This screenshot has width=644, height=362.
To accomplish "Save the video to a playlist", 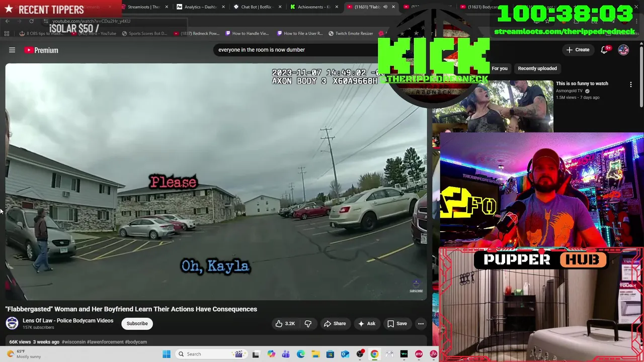I will point(396,324).
